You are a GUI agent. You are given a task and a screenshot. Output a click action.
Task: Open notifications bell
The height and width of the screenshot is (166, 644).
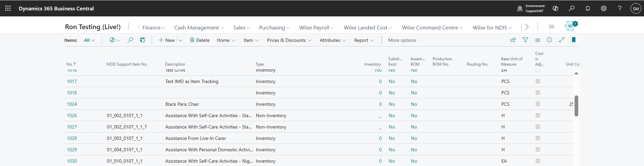coord(588,8)
